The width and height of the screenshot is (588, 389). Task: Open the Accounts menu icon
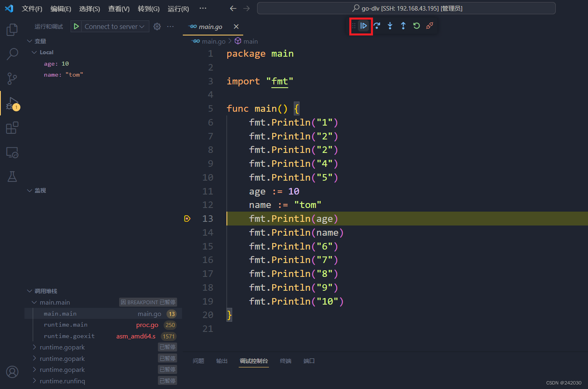coord(12,372)
